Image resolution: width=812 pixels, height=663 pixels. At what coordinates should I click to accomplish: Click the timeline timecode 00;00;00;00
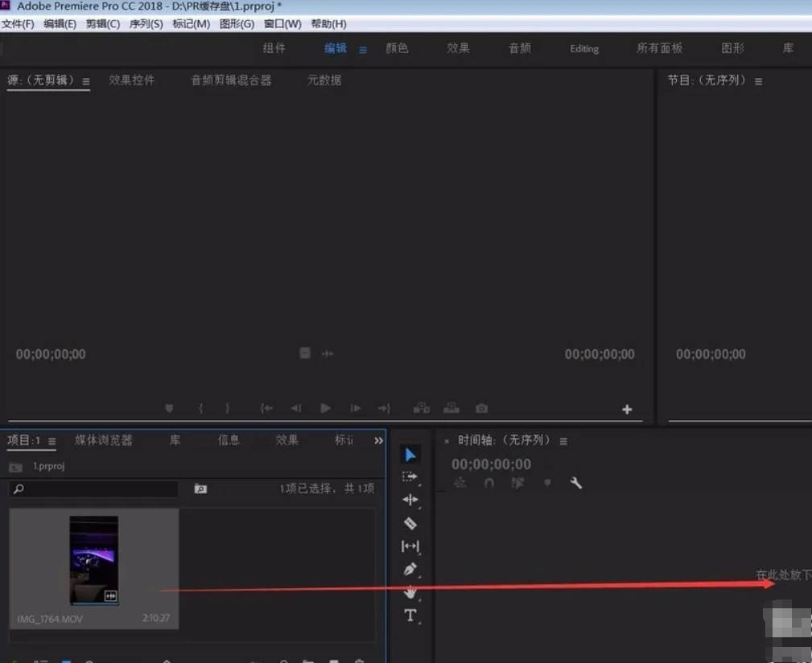pyautogui.click(x=491, y=464)
